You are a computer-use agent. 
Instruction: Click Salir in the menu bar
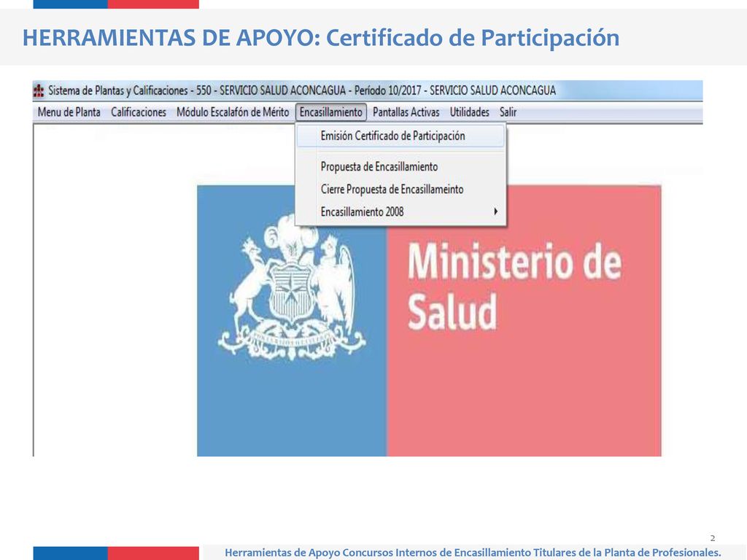click(x=508, y=112)
